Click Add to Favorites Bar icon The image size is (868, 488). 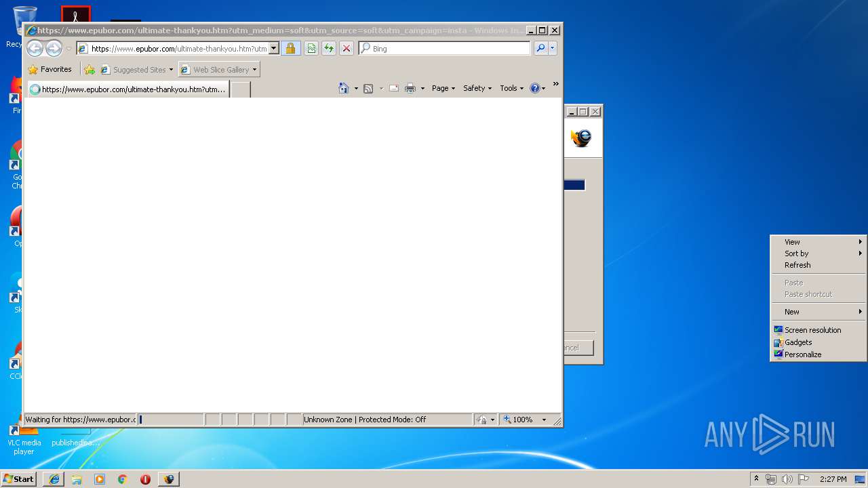coord(90,69)
